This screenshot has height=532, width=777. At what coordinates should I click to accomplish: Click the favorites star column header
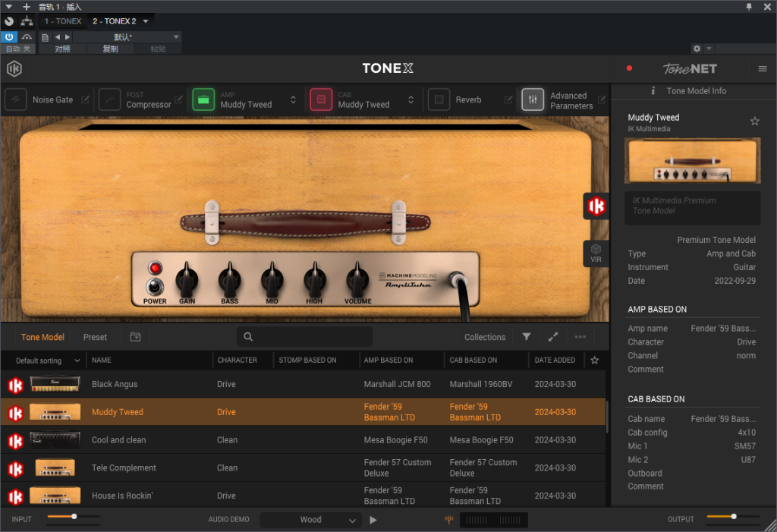(595, 360)
